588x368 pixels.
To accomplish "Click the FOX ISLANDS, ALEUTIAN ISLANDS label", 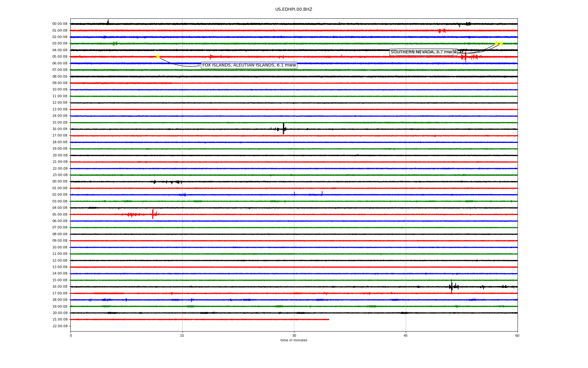I will coord(249,65).
